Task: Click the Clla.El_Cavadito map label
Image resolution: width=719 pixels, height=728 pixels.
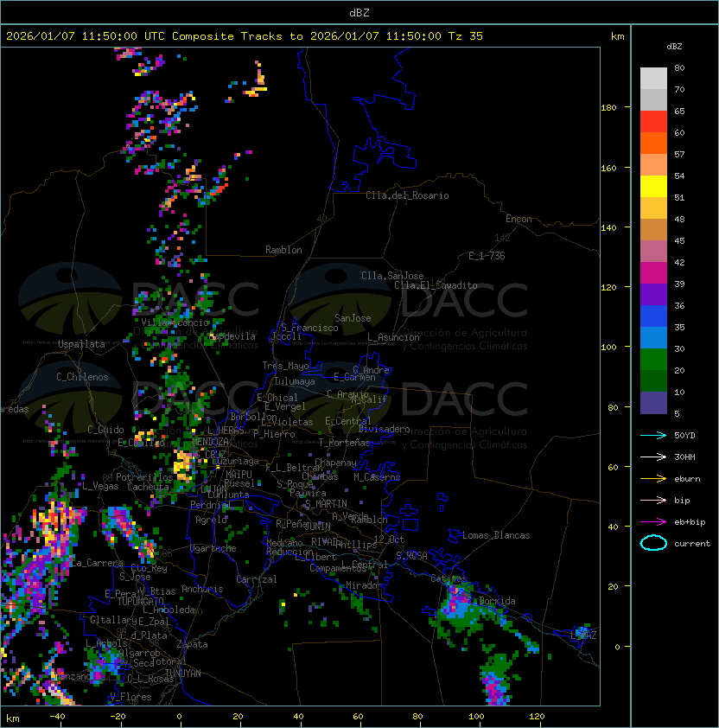Action: [436, 285]
